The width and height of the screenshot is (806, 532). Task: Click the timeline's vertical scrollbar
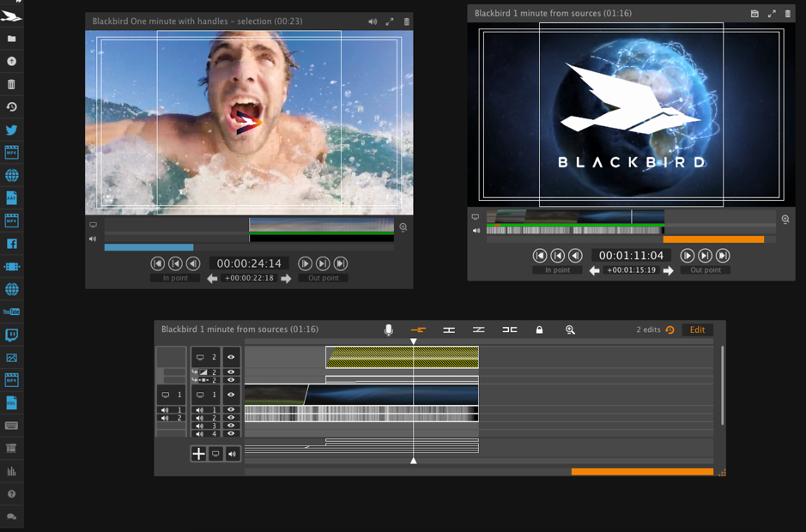tap(722, 385)
